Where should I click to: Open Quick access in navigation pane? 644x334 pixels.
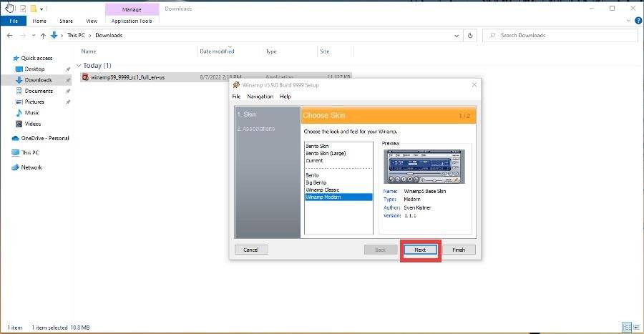[x=36, y=58]
